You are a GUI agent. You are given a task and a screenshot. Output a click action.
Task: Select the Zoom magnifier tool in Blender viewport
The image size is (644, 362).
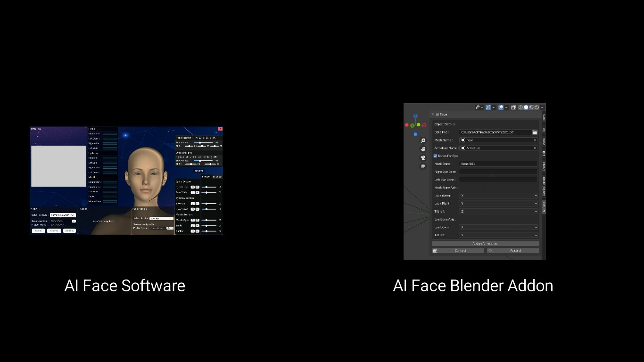423,140
